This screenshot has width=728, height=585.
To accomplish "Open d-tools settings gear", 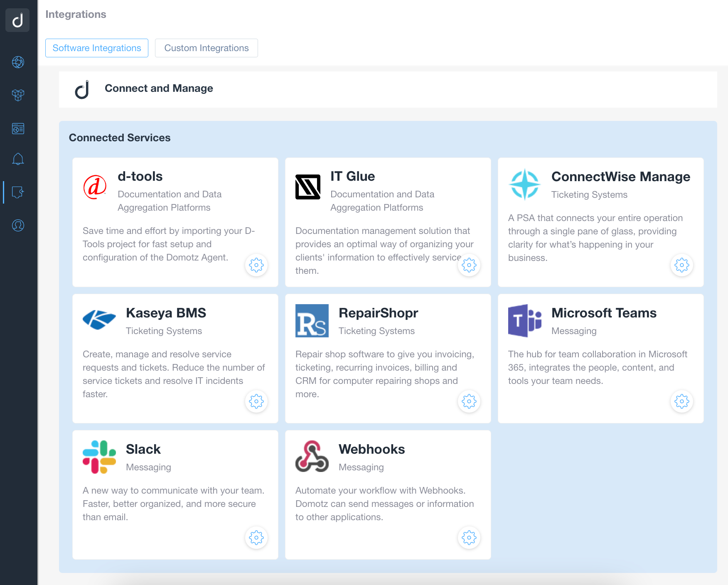I will (x=256, y=265).
